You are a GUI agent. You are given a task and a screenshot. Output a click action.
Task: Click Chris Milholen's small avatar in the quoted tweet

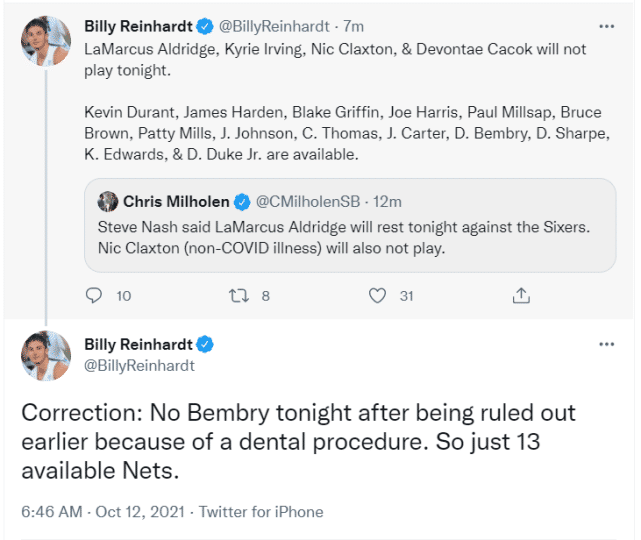click(x=108, y=202)
